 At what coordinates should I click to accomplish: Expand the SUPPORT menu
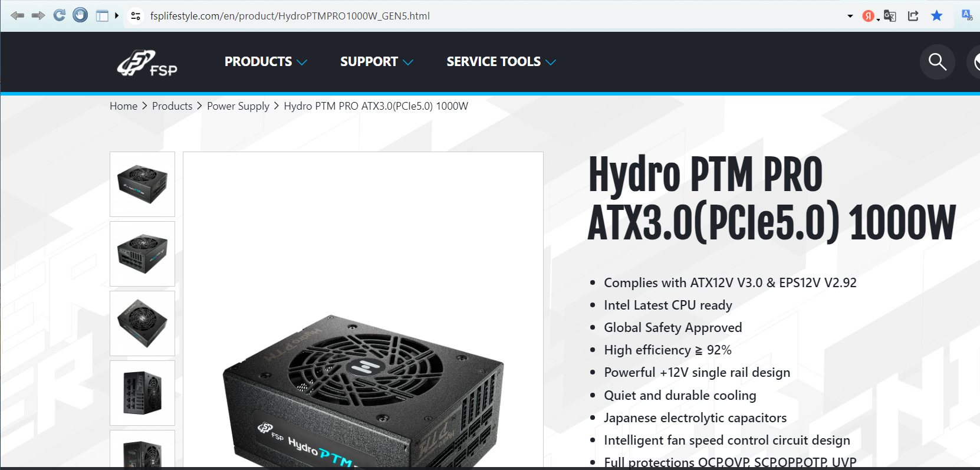[x=377, y=62]
